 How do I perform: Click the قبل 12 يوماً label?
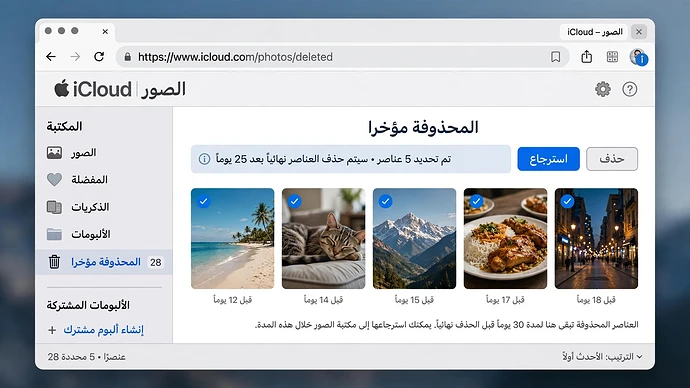tap(232, 300)
